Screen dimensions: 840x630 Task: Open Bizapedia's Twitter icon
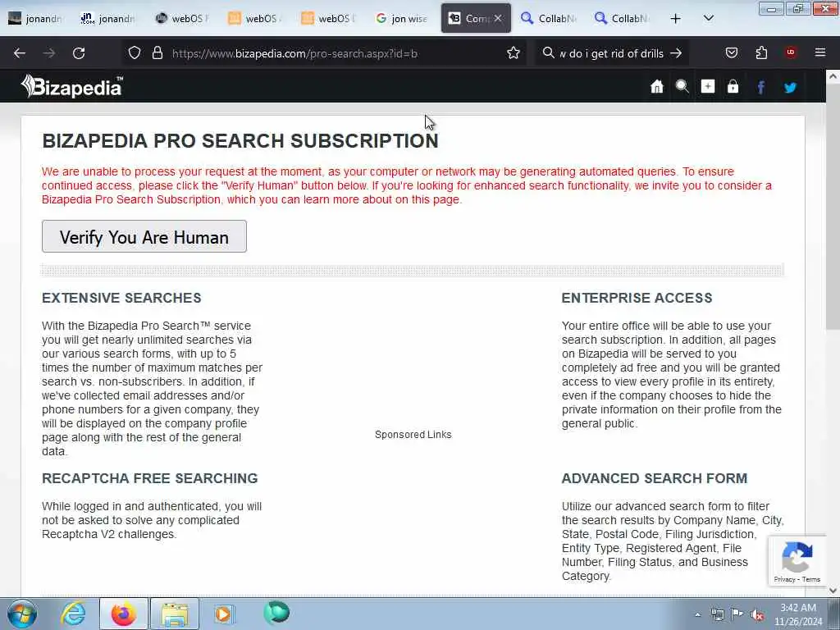[790, 87]
